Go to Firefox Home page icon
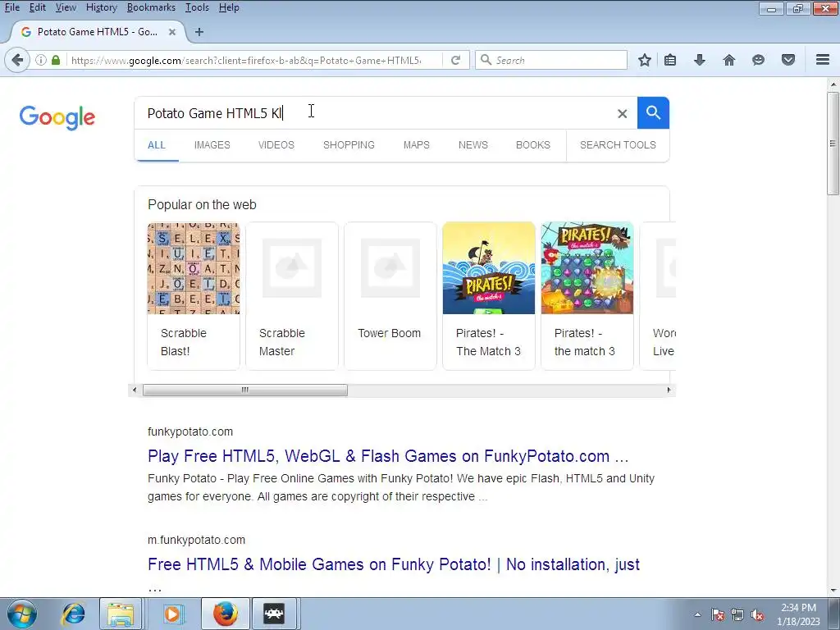 point(729,60)
